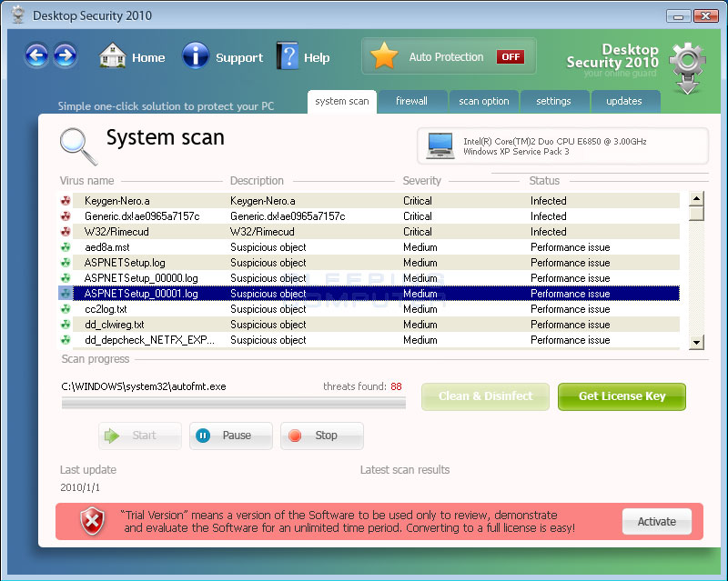Switch to the firewall tab
This screenshot has width=728, height=581.
point(411,101)
